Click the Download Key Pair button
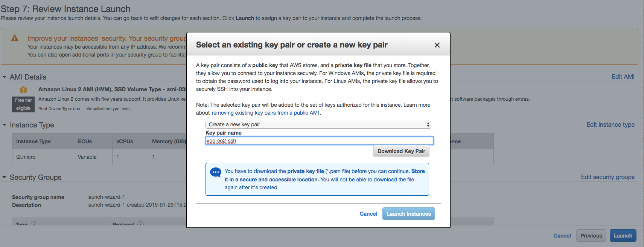Screen dimensions: 644x247 point(401,151)
